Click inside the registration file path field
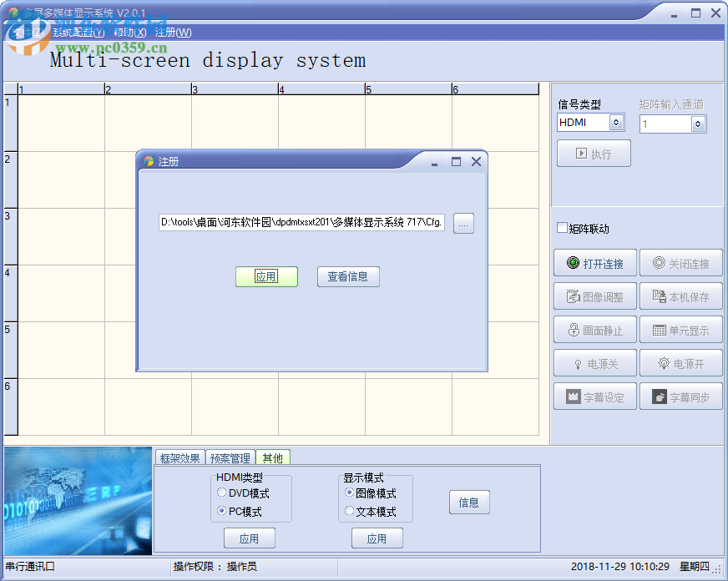 pos(301,223)
